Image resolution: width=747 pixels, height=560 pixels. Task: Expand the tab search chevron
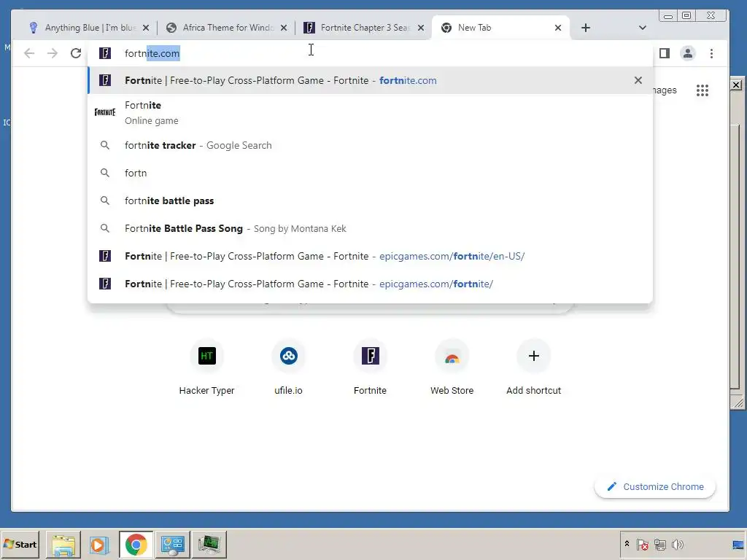point(642,28)
